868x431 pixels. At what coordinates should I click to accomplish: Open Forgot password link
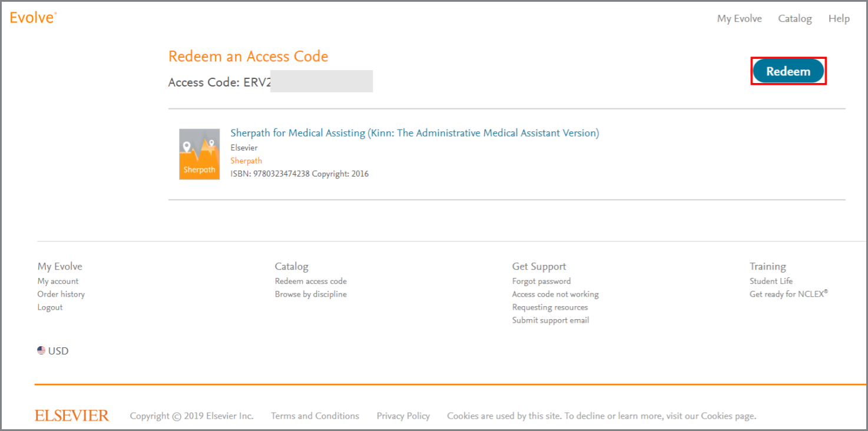click(x=541, y=281)
